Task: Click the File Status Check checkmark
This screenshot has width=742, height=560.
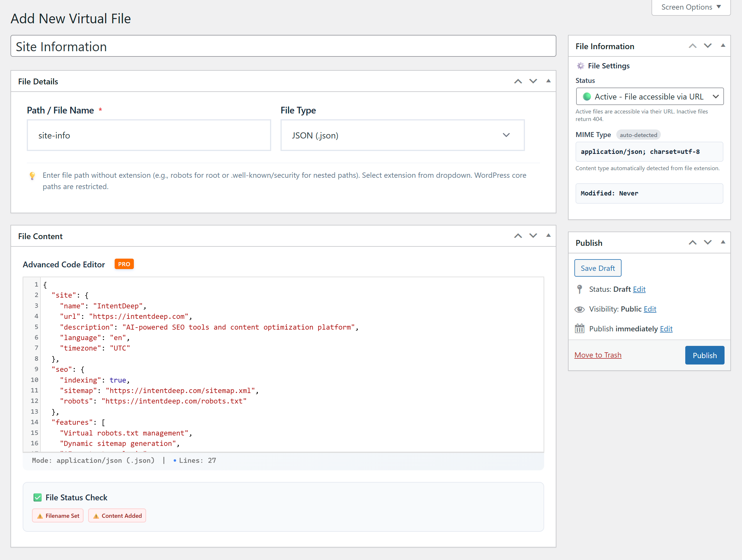Action: pyautogui.click(x=38, y=497)
